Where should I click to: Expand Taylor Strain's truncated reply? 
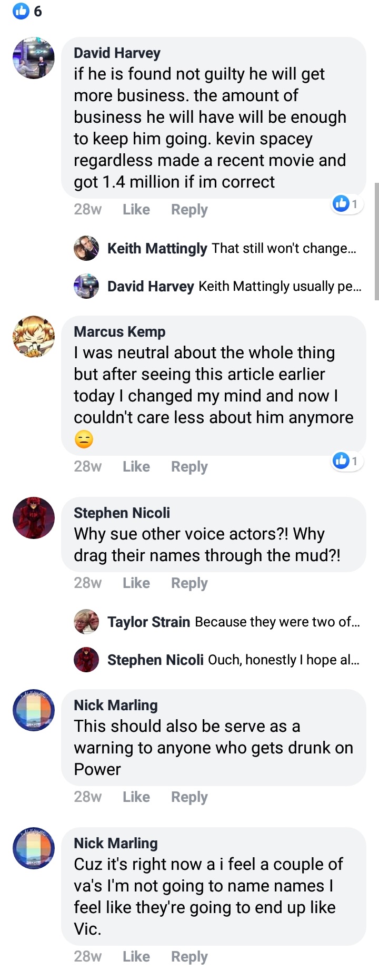[x=277, y=622]
